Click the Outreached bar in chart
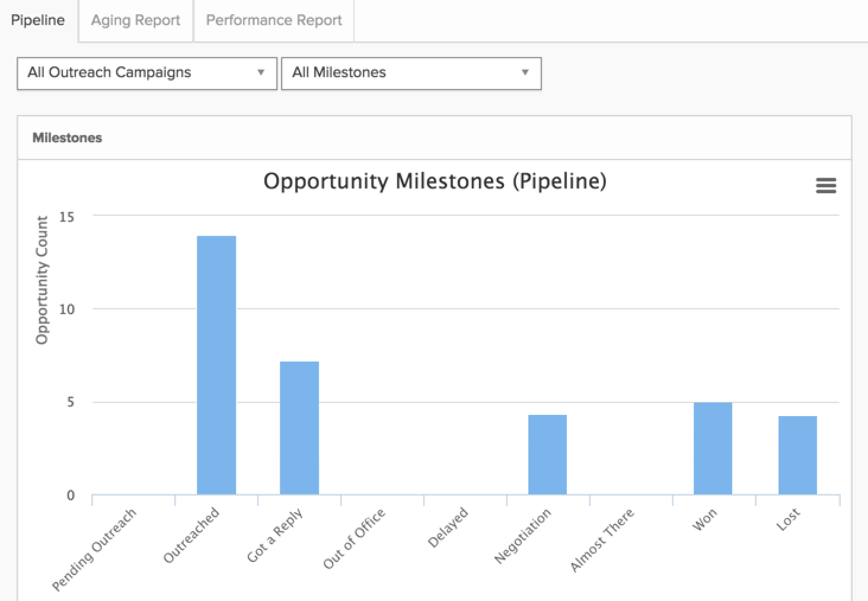The height and width of the screenshot is (601, 868). (x=216, y=365)
